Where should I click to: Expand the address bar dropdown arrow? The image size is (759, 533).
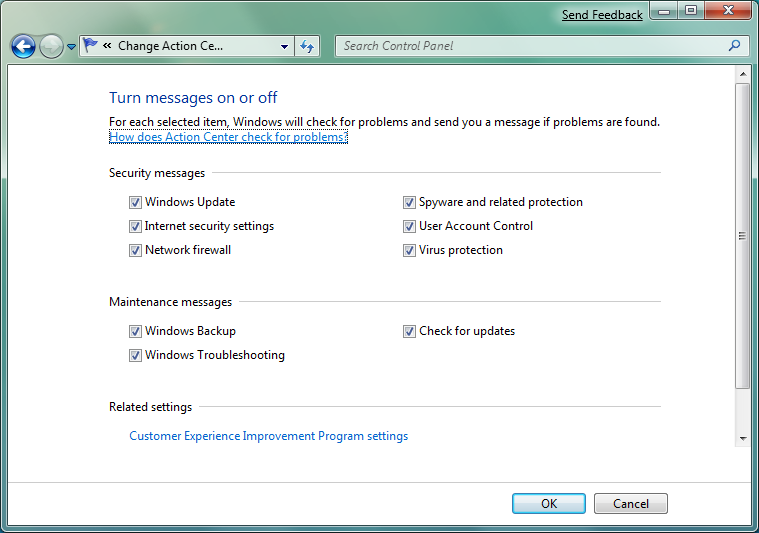click(285, 46)
